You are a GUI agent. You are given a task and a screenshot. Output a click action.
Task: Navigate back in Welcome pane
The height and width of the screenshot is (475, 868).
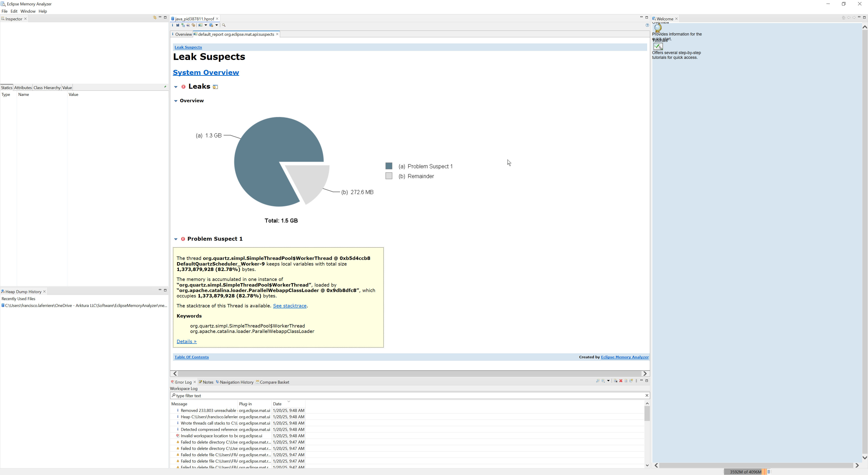[849, 18]
